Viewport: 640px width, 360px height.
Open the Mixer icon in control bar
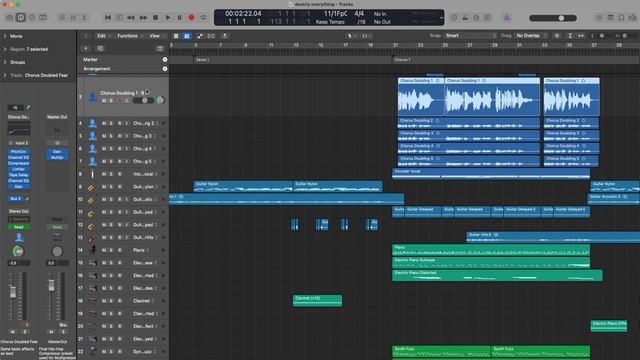pyautogui.click(x=73, y=18)
